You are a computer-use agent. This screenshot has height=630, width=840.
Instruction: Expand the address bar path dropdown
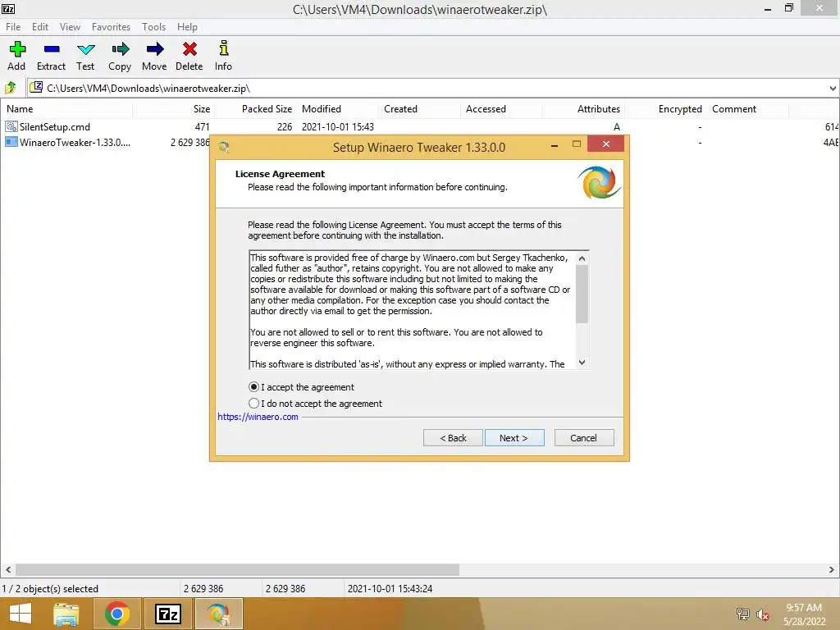click(833, 89)
